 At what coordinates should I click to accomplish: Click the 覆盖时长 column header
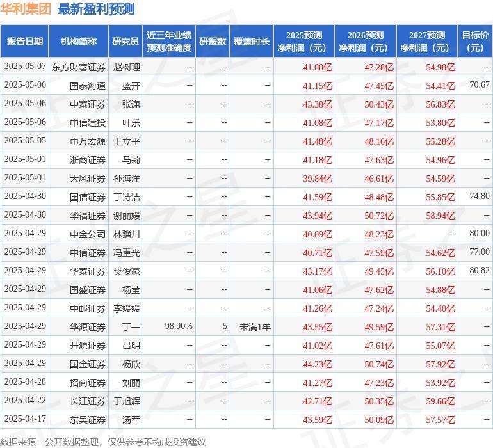(252, 41)
